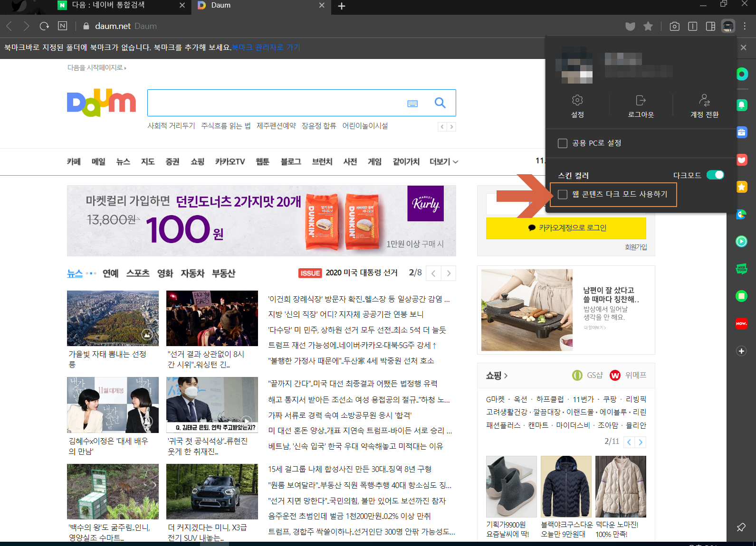Viewport: 756px width, 546px height.
Task: Open 뉴스 in Daum menu
Action: (x=123, y=162)
